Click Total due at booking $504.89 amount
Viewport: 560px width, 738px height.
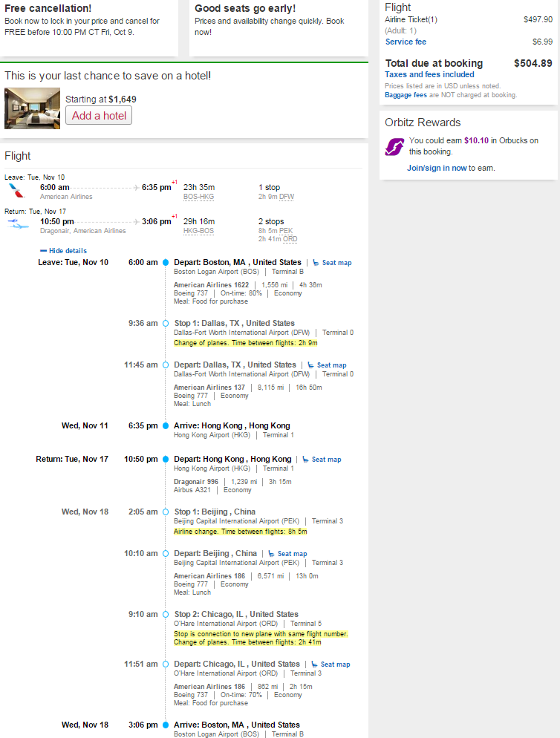(533, 64)
